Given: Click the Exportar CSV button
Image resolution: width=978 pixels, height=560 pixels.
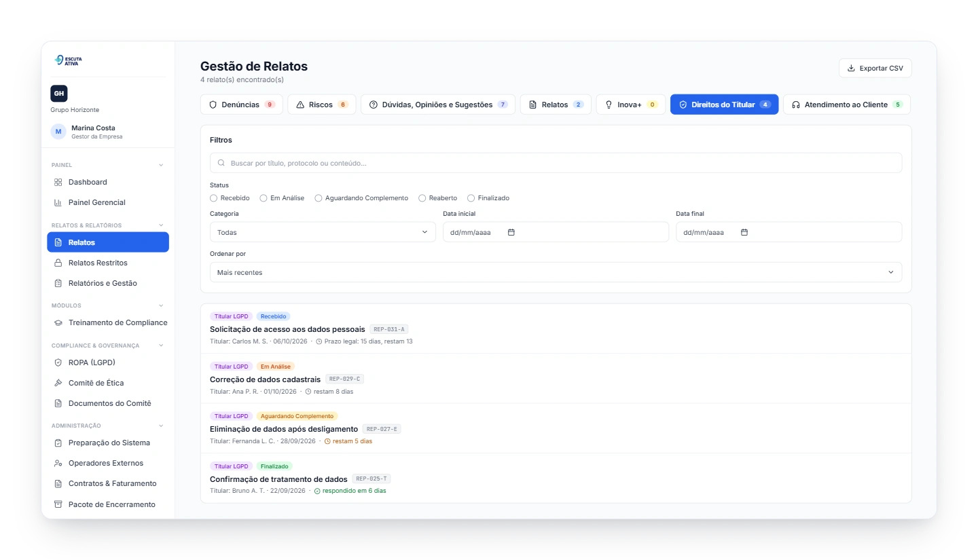Looking at the screenshot, I should (x=875, y=68).
